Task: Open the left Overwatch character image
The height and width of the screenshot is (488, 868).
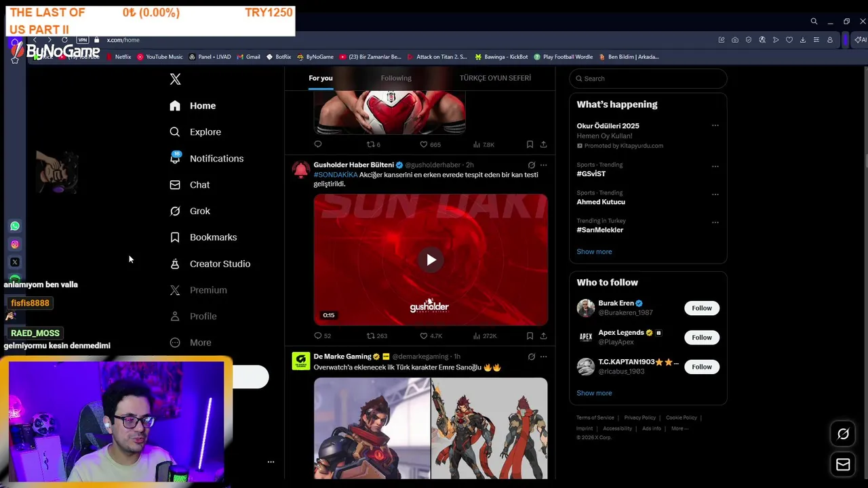Action: tap(372, 428)
